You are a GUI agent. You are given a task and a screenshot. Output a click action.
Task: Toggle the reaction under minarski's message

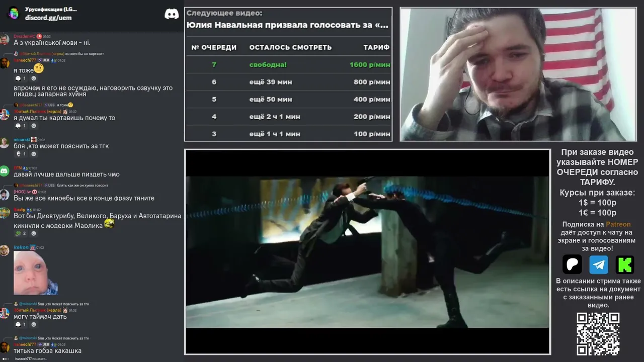[21, 154]
